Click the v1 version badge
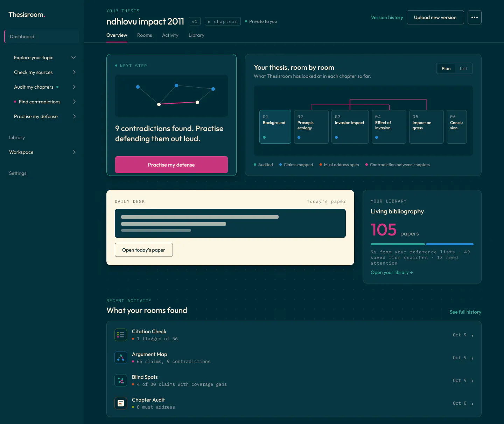This screenshot has height=424, width=504. click(x=195, y=21)
